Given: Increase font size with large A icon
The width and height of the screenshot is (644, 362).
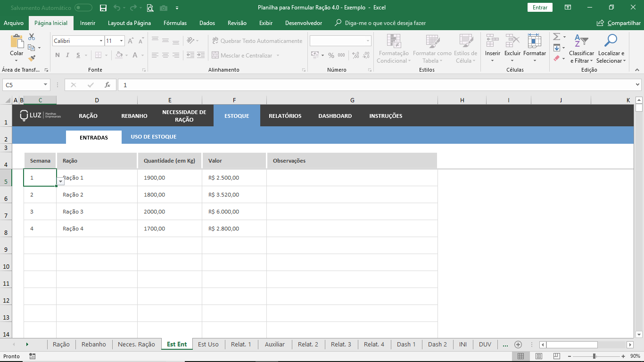Looking at the screenshot, I should (x=131, y=41).
